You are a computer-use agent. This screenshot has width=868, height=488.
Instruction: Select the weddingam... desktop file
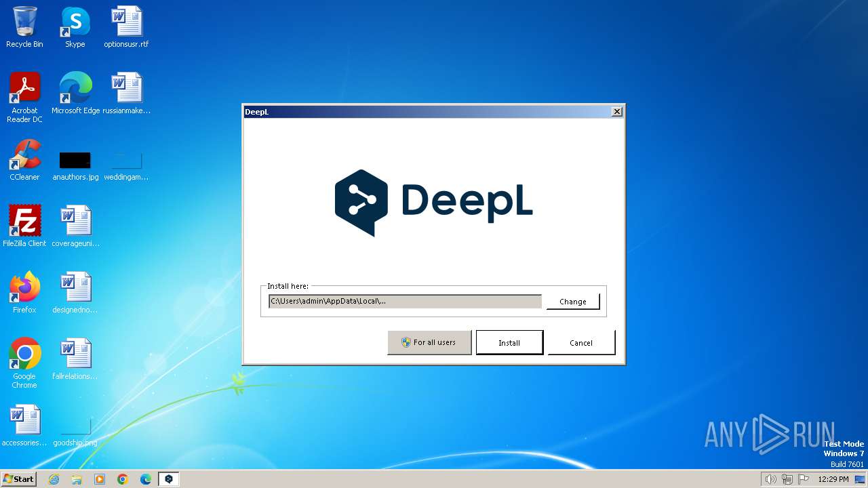126,166
